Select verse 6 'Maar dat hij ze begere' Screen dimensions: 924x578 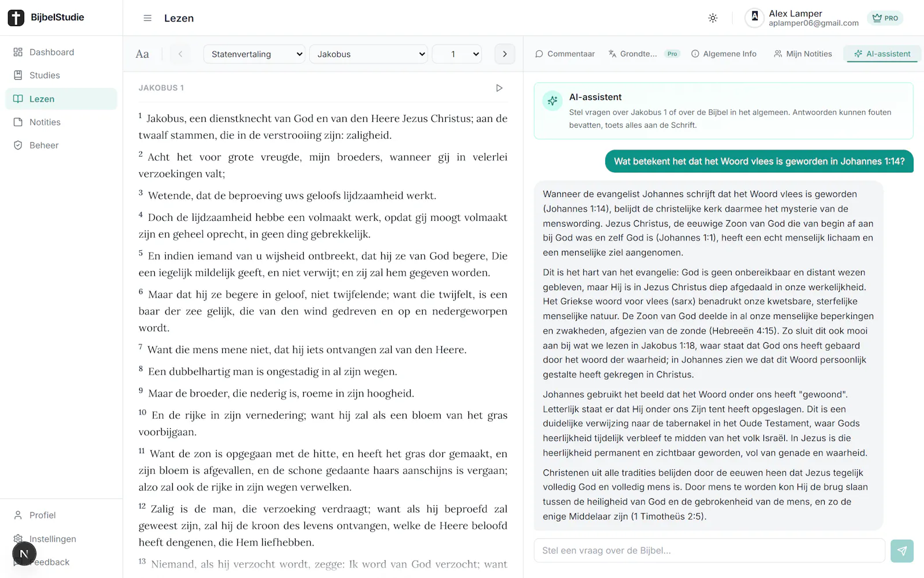point(323,311)
